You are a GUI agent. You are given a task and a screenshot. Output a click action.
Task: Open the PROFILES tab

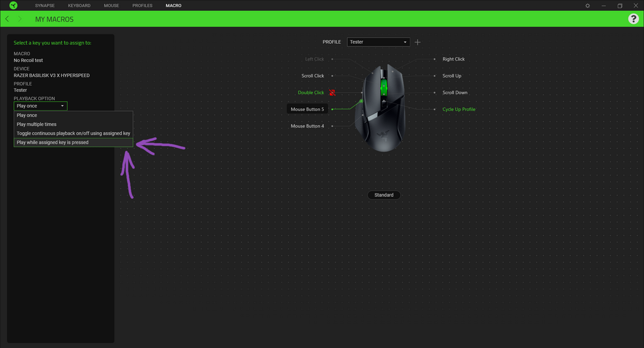coord(142,5)
